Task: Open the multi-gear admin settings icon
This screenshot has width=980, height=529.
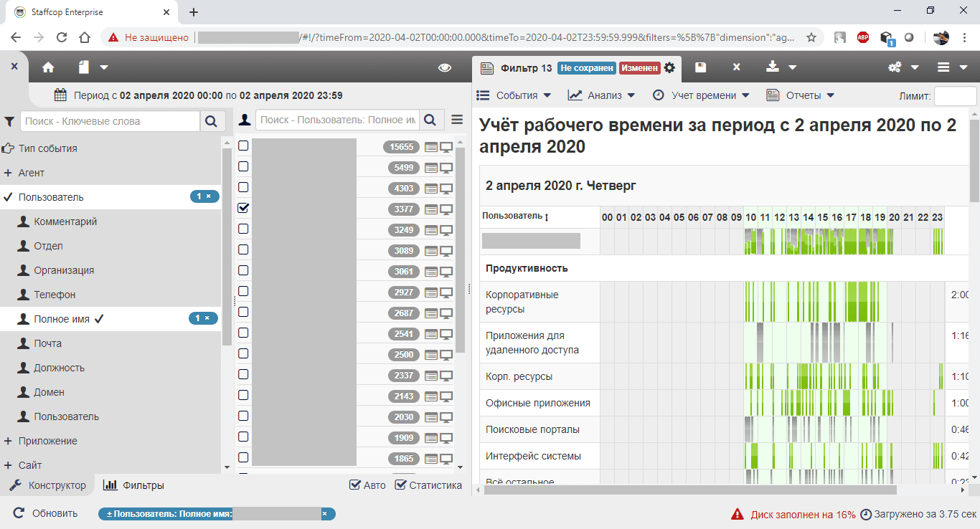Action: [895, 67]
